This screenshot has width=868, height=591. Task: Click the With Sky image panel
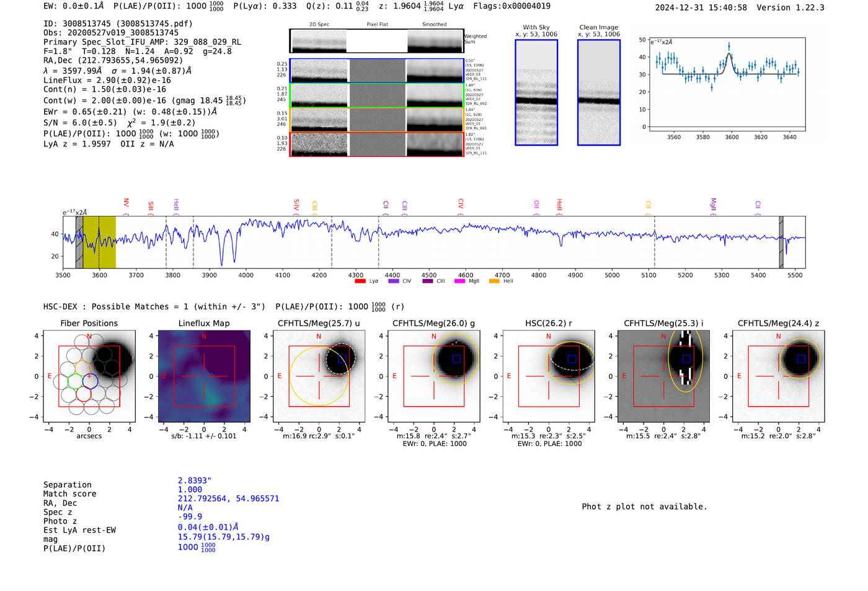click(536, 92)
